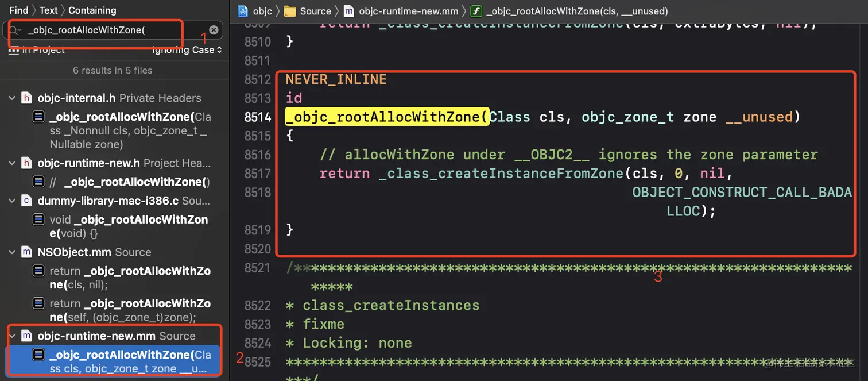Click result icon for _Nonnull cls declaration
The width and height of the screenshot is (868, 381).
[38, 117]
